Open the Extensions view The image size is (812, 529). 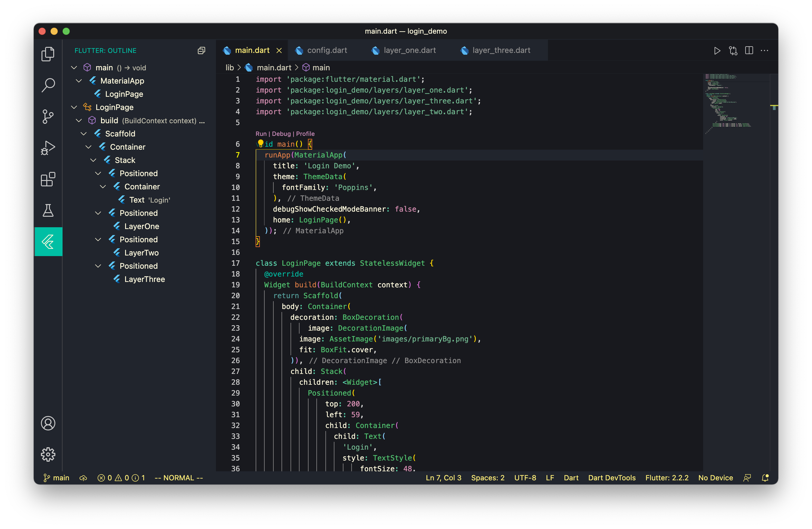tap(48, 179)
